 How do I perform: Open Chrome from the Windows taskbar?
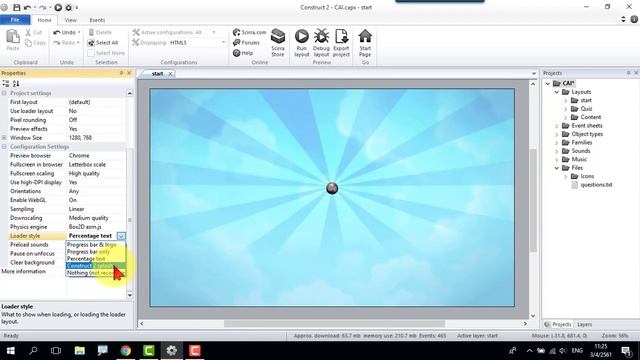[126, 351]
